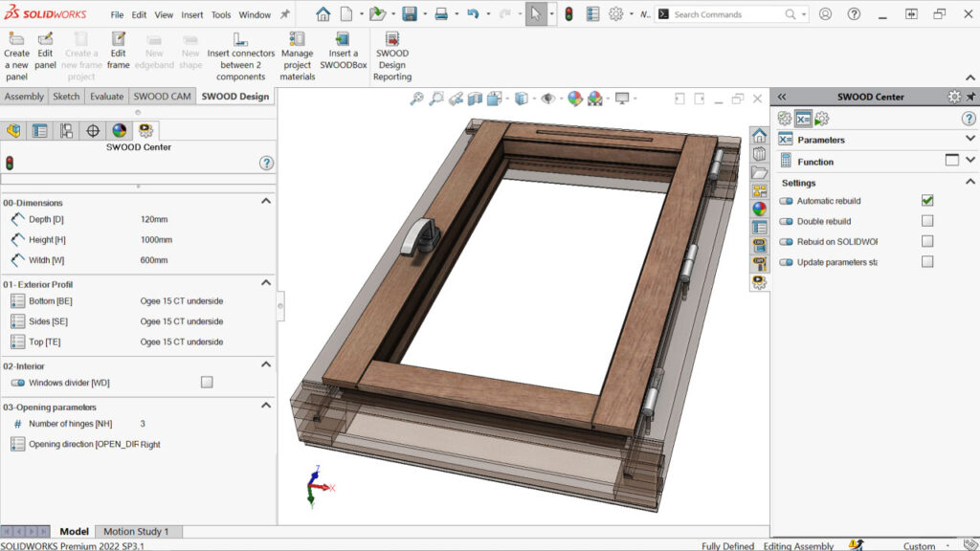Click Insert a SWOODBox icon

coord(343,39)
